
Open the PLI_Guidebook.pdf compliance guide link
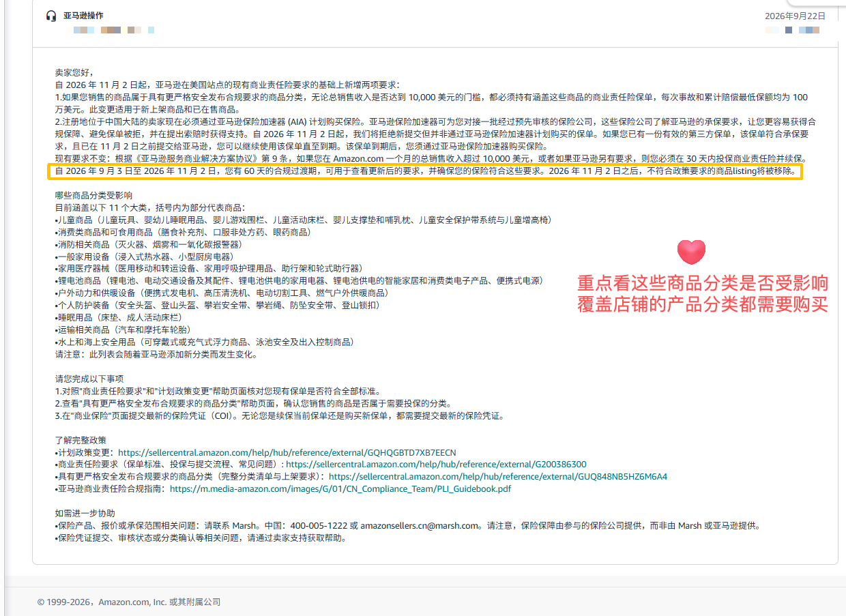[x=340, y=489]
